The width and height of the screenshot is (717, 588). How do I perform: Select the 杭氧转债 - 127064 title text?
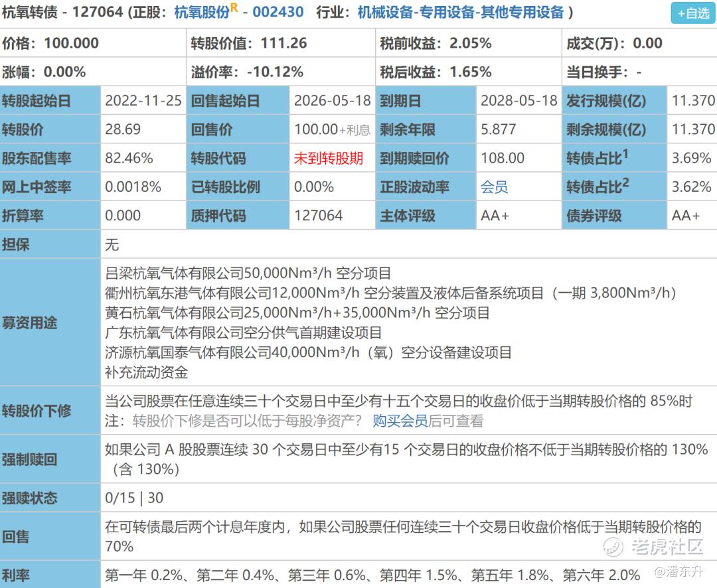pyautogui.click(x=62, y=12)
